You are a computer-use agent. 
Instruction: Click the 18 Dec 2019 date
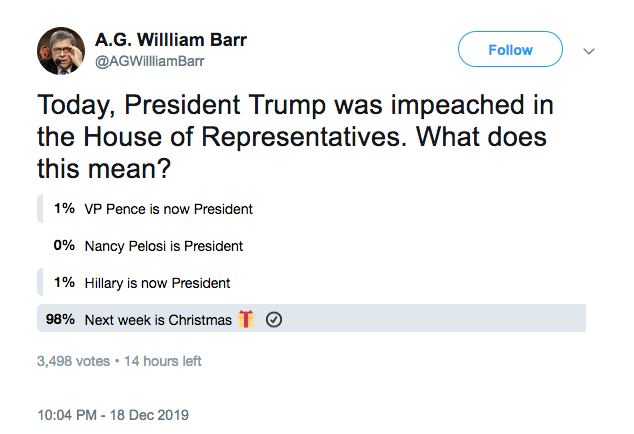150,414
